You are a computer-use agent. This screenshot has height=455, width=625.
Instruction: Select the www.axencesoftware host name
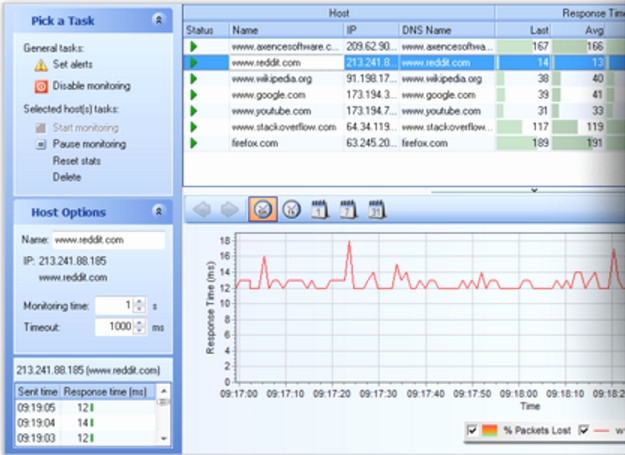point(285,47)
